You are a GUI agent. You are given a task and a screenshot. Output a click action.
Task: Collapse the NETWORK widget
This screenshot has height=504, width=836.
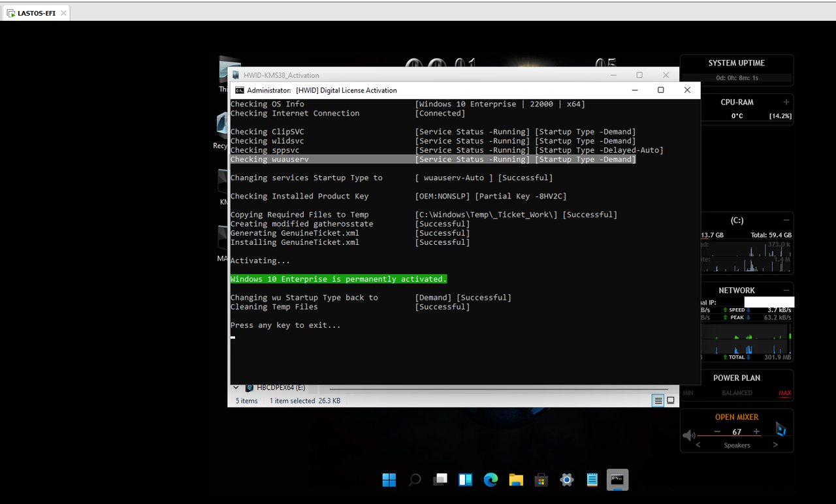pos(786,291)
